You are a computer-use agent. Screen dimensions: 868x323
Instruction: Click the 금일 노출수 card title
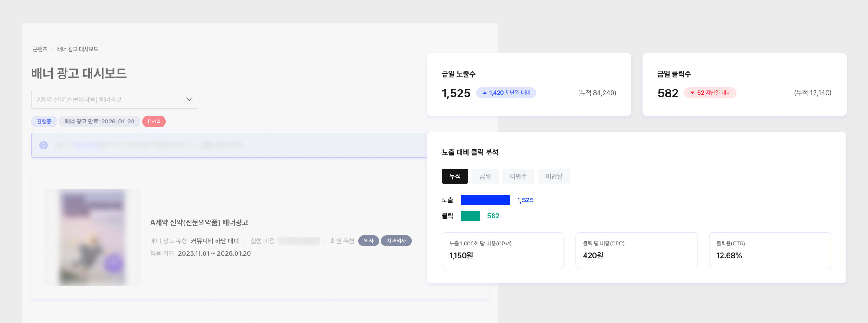[459, 74]
